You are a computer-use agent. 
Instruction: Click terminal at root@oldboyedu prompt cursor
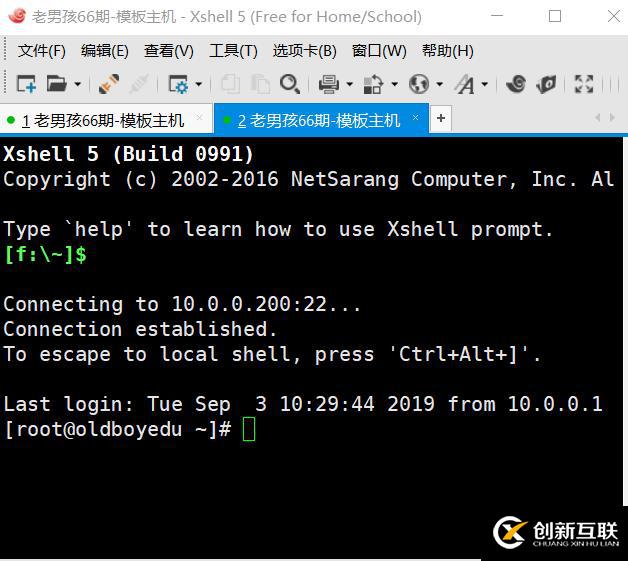(x=249, y=429)
